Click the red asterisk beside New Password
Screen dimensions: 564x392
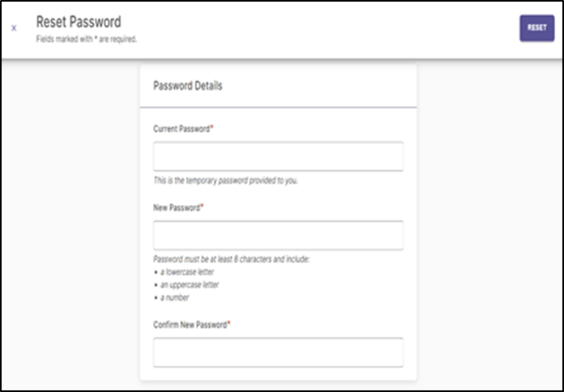click(x=202, y=207)
